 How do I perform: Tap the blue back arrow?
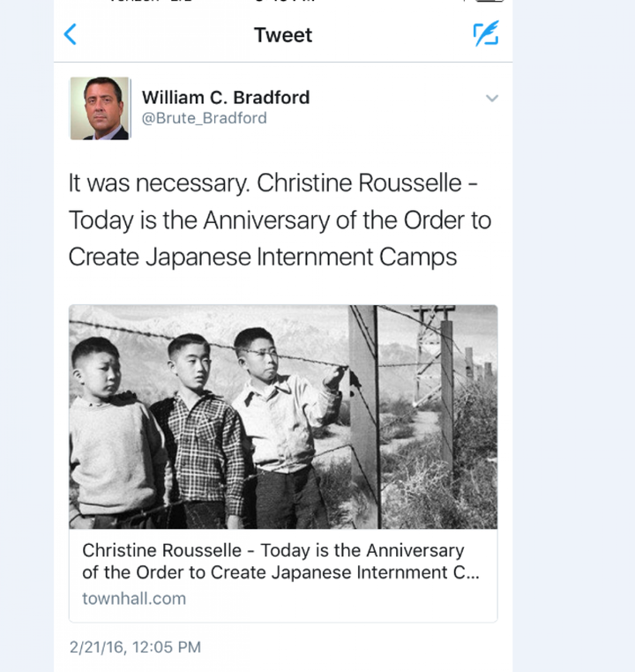click(x=71, y=35)
